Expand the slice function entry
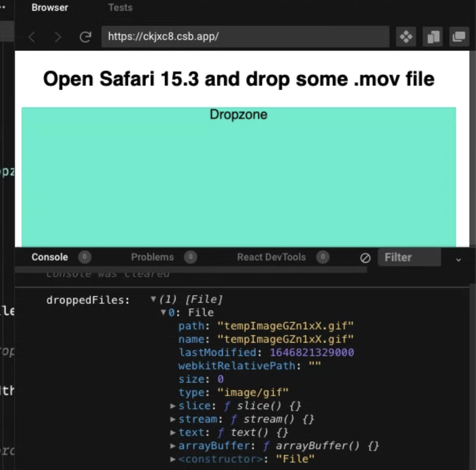This screenshot has height=470, width=476. click(x=173, y=406)
